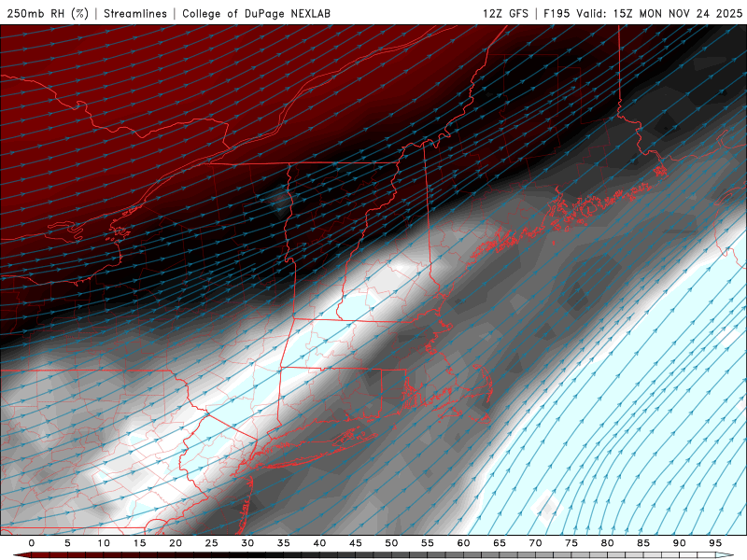Click the "F195" forecast hour text
Image resolution: width=747 pixels, height=560 pixels.
(557, 13)
